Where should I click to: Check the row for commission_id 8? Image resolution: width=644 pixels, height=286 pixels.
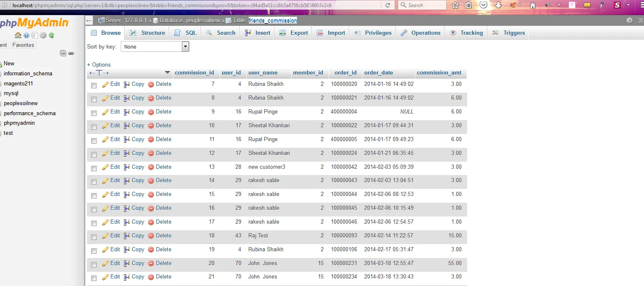(94, 99)
